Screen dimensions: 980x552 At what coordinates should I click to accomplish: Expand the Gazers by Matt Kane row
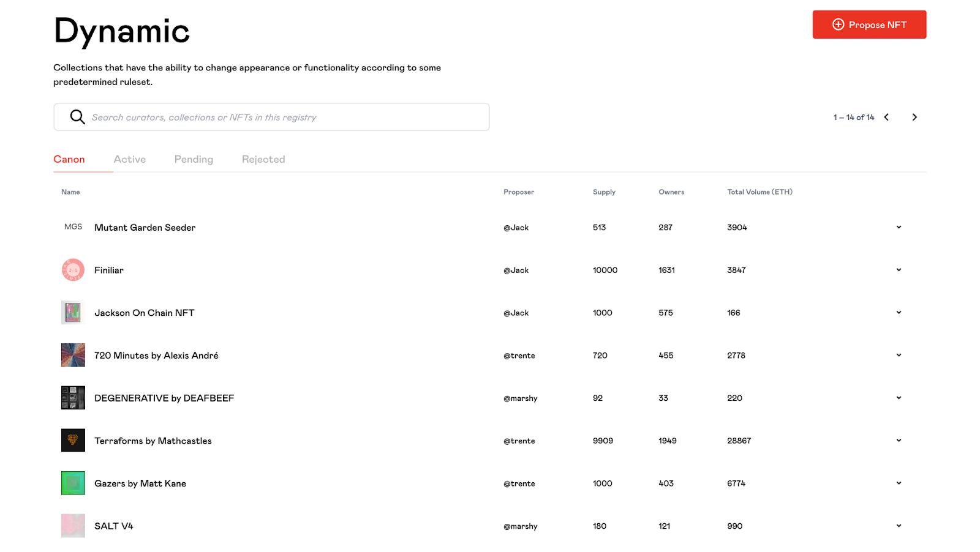point(899,483)
